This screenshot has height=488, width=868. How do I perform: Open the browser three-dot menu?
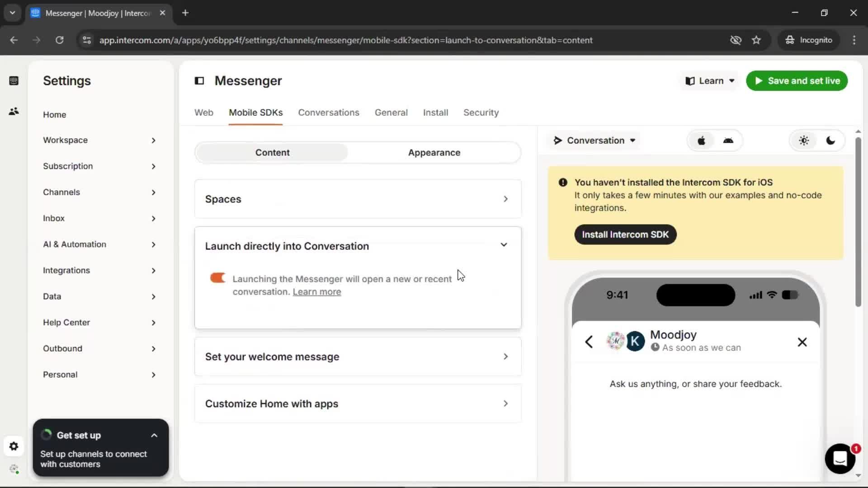click(x=854, y=40)
